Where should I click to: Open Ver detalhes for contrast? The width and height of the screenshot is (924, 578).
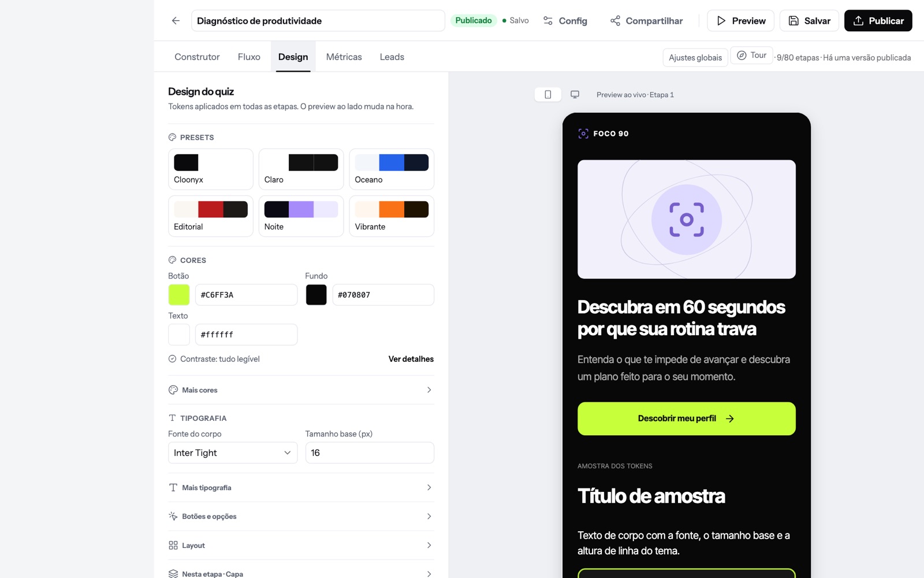coord(411,359)
